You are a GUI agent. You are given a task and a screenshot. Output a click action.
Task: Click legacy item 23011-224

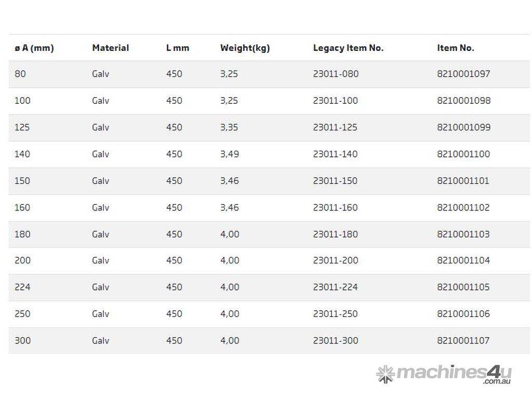[335, 287]
